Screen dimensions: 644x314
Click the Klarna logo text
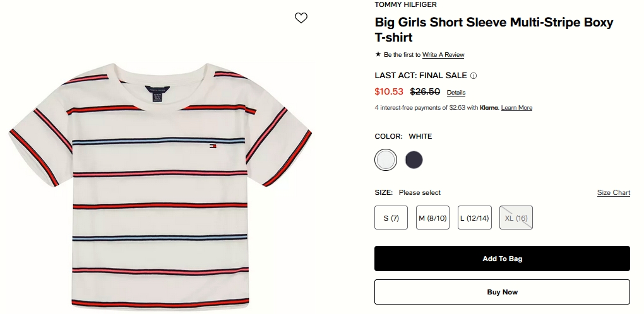point(490,108)
